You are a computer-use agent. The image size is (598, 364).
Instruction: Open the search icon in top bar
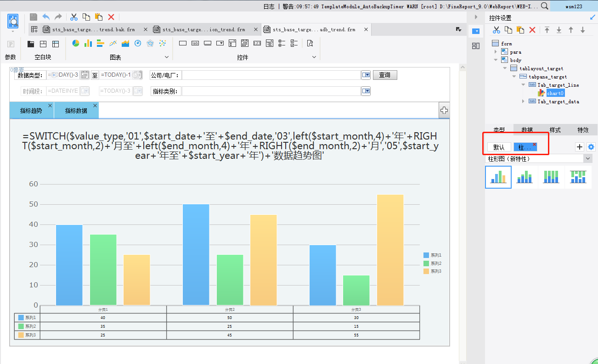[544, 6]
